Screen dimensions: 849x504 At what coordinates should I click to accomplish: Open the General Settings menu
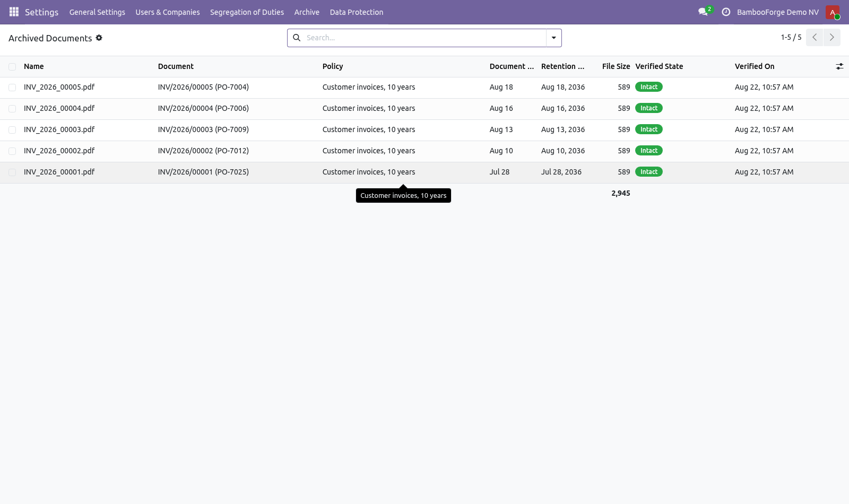[97, 12]
